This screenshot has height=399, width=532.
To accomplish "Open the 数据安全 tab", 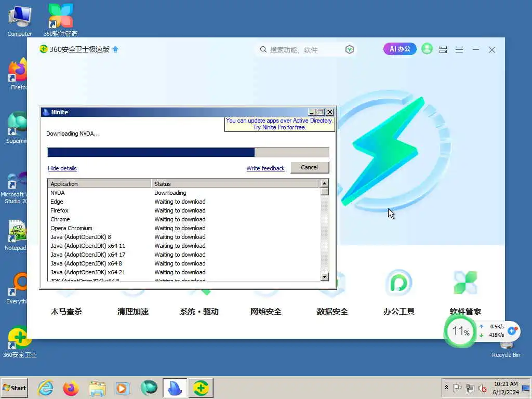I will (332, 312).
